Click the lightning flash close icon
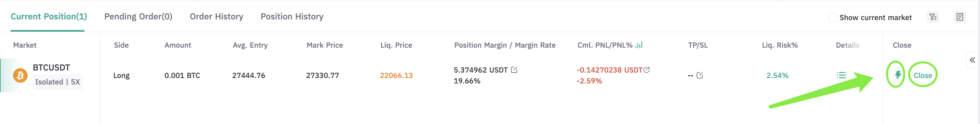The width and height of the screenshot is (980, 124). pos(898,75)
